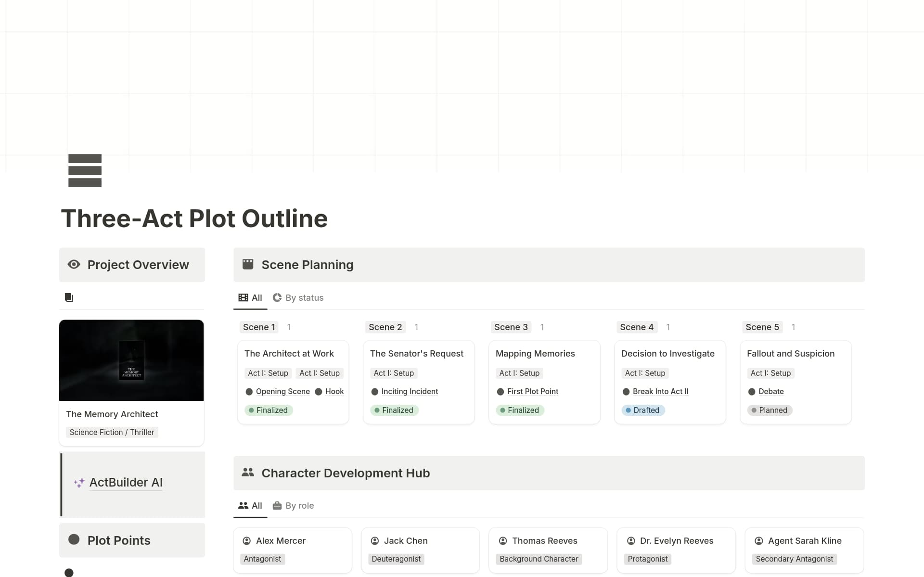Click The Memory Architect cover thumbnail
The image size is (924, 577).
pyautogui.click(x=131, y=360)
